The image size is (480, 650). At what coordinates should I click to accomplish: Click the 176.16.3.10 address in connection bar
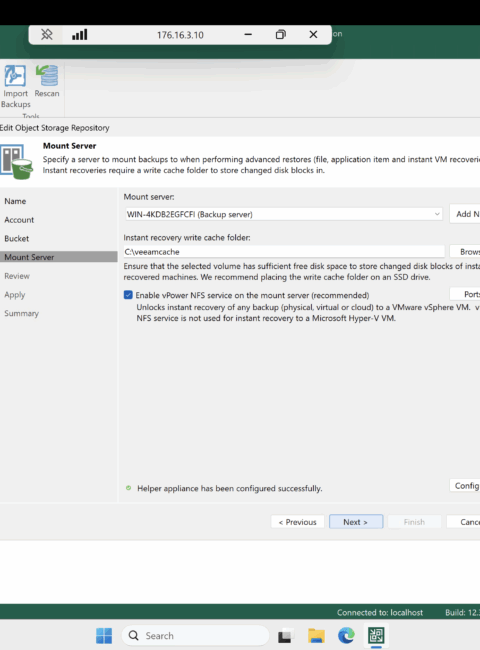click(x=180, y=35)
